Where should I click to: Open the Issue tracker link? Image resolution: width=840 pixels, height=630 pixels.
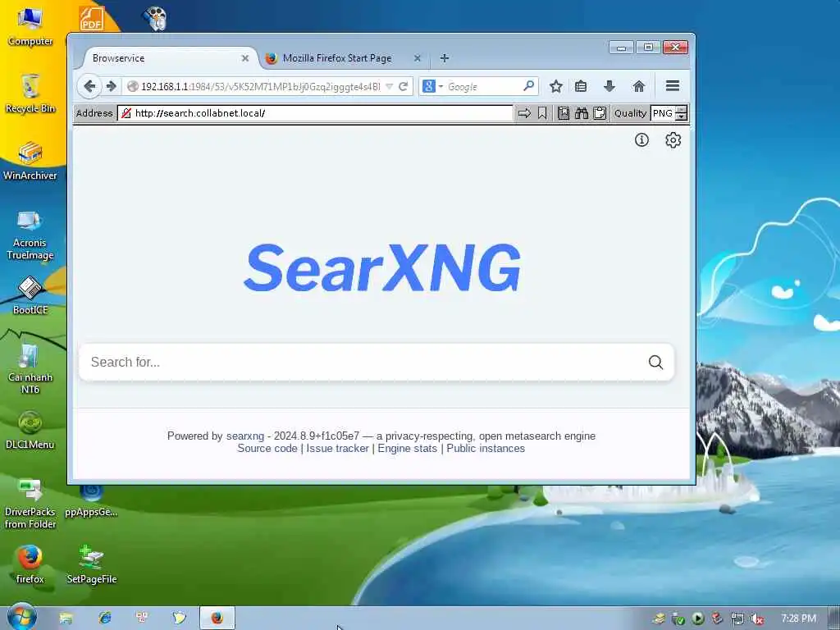(x=337, y=449)
